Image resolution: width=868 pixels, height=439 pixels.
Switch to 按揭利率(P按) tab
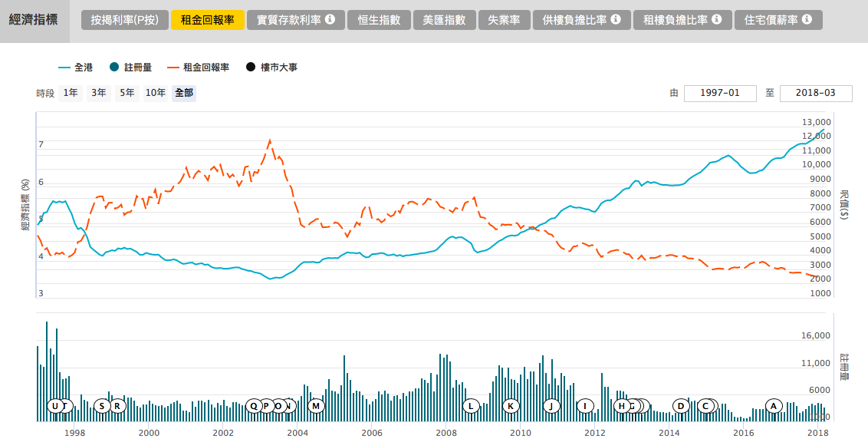(124, 20)
